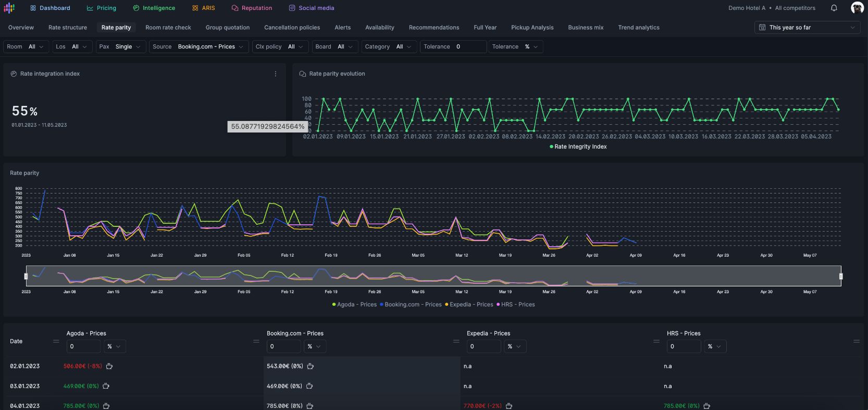The height and width of the screenshot is (410, 868).
Task: Click cup icon beside Booking.com 543.00€ price
Action: [311, 366]
